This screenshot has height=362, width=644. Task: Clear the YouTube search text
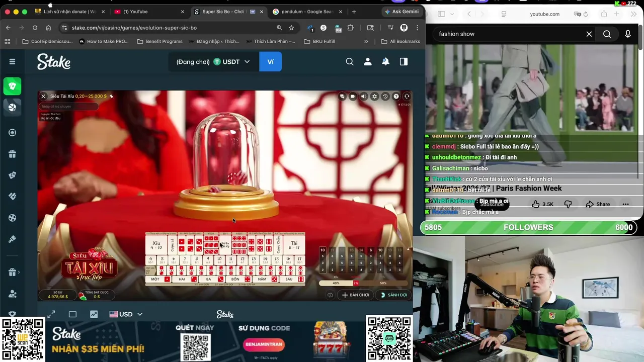click(x=589, y=34)
